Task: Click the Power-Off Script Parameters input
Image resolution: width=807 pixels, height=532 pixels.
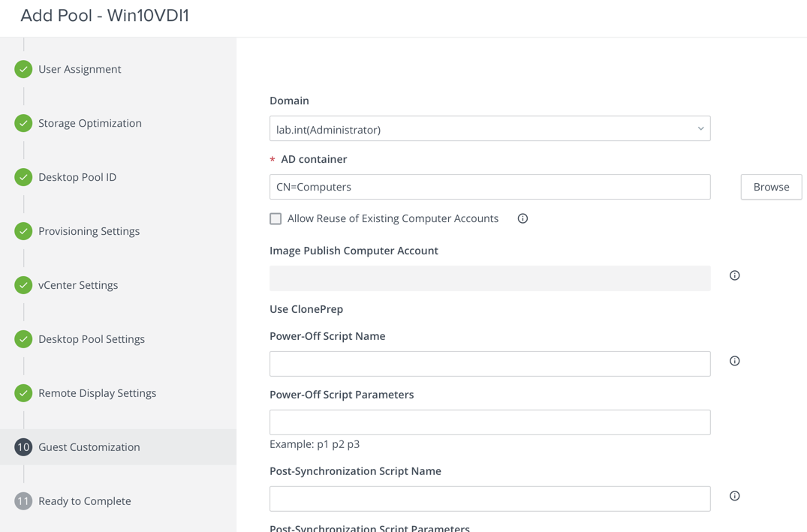Action: pyautogui.click(x=489, y=422)
